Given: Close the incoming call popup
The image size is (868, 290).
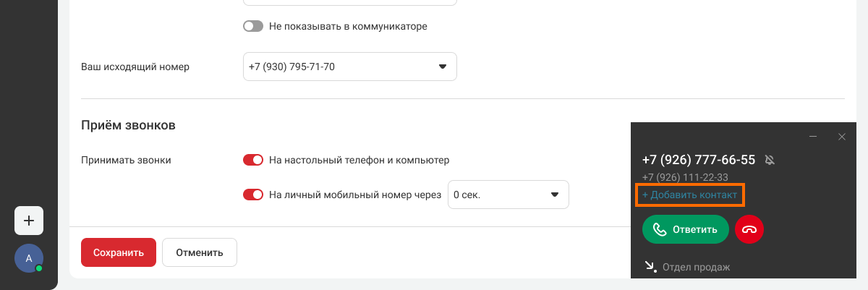Looking at the screenshot, I should [x=841, y=137].
